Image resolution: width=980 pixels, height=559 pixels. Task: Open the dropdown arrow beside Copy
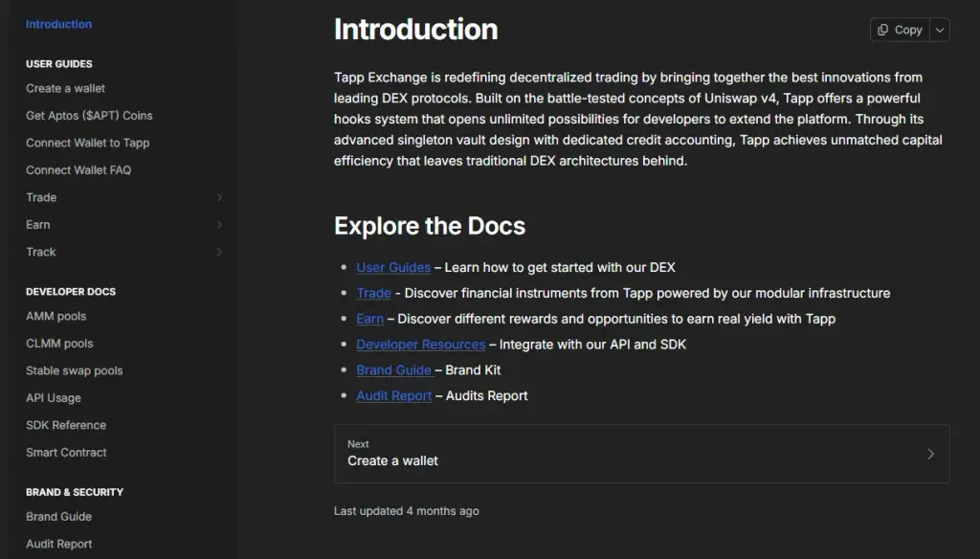940,30
